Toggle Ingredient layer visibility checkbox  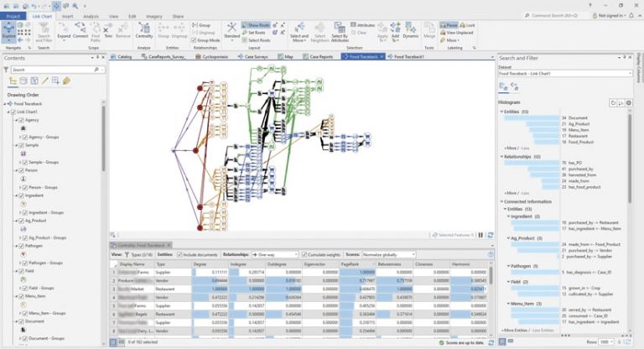21,195
